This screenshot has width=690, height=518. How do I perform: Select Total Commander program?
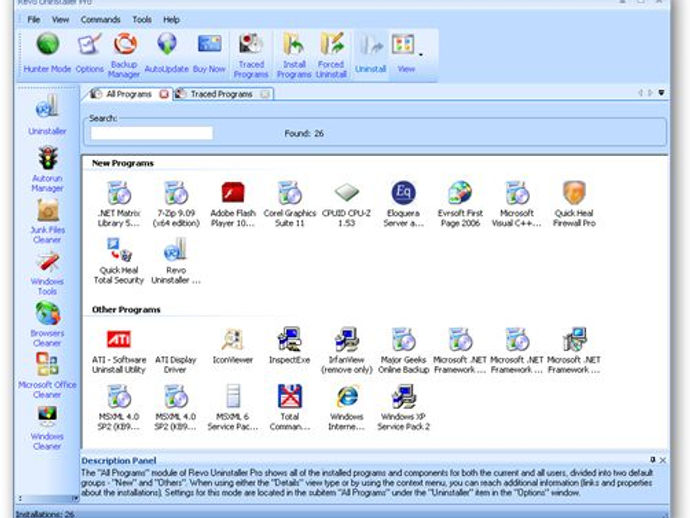290,408
